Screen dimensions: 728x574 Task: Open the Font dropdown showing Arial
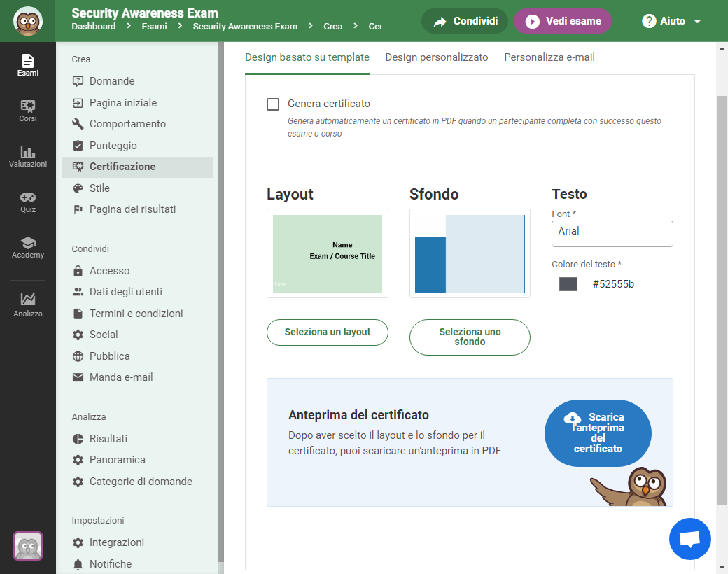tap(612, 234)
